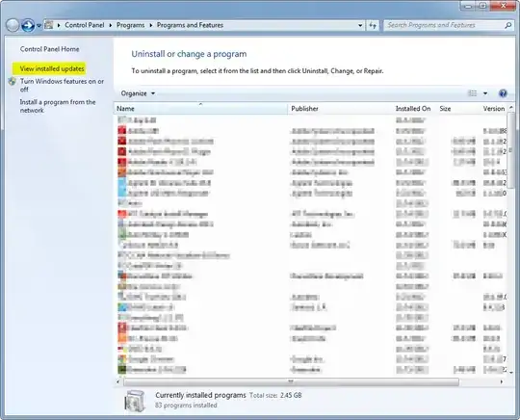
Task: Sort programs by Size column
Action: (458, 109)
